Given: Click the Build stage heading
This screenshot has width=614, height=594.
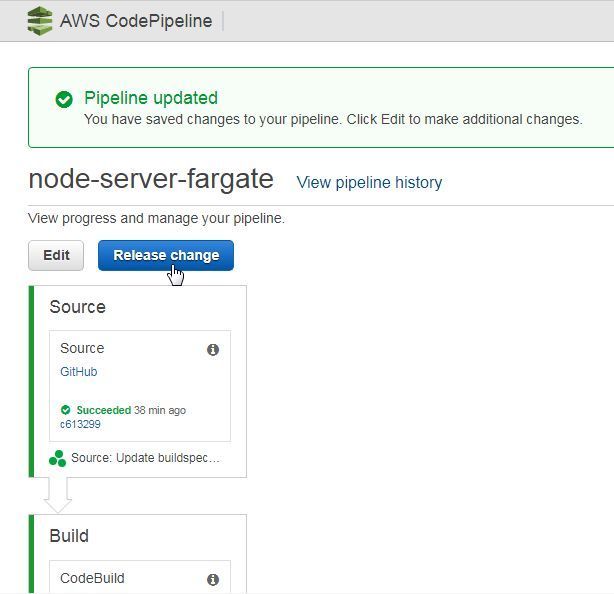Looking at the screenshot, I should pos(69,536).
